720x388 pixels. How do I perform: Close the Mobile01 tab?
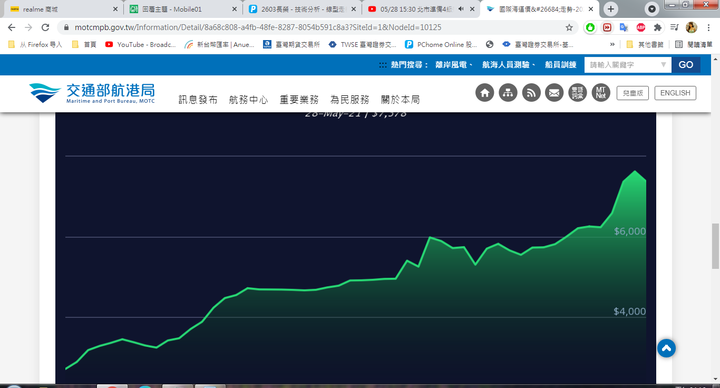click(235, 9)
